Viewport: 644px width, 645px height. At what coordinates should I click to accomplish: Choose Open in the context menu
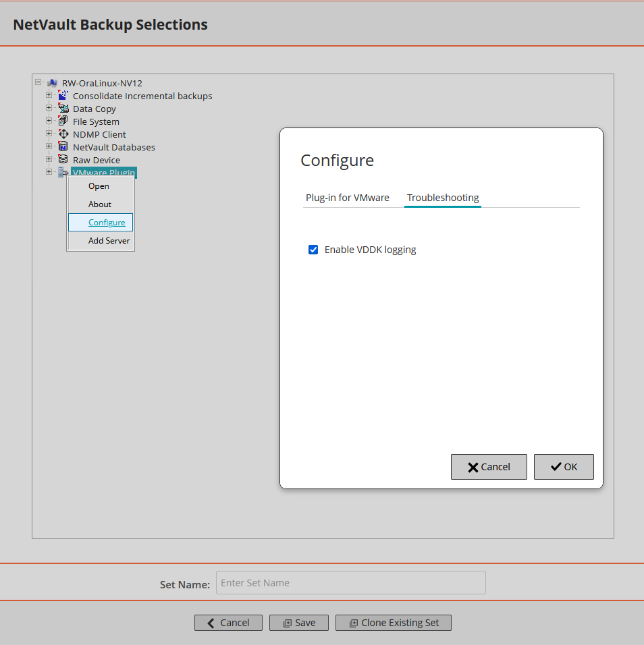[99, 186]
